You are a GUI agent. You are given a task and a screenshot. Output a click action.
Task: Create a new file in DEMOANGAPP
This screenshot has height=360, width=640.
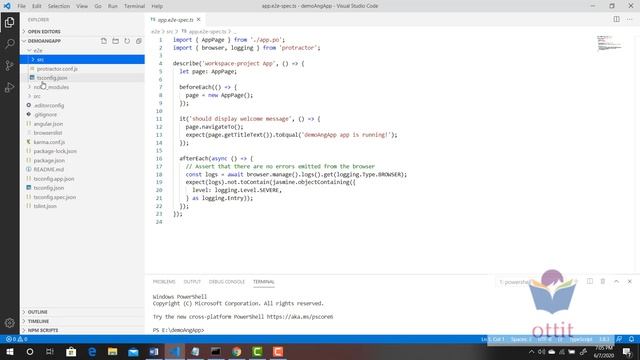coord(104,41)
